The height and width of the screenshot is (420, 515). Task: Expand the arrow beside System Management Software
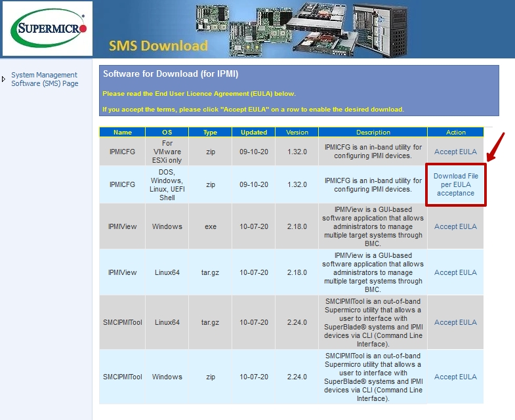point(4,79)
